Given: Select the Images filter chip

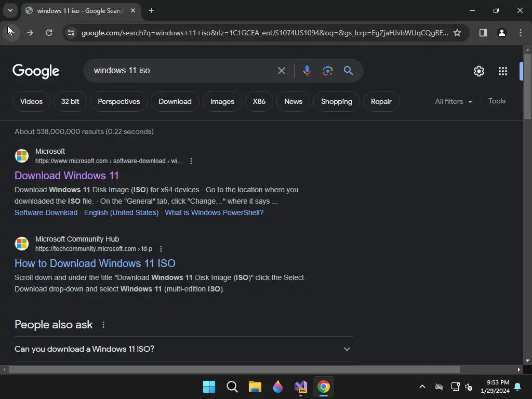Looking at the screenshot, I should pyautogui.click(x=222, y=101).
